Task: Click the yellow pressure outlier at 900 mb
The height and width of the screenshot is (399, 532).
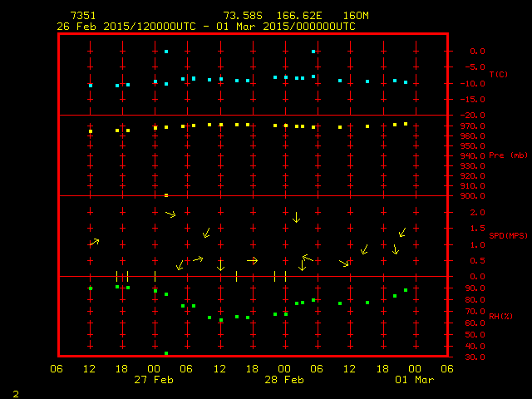Action: (166, 195)
